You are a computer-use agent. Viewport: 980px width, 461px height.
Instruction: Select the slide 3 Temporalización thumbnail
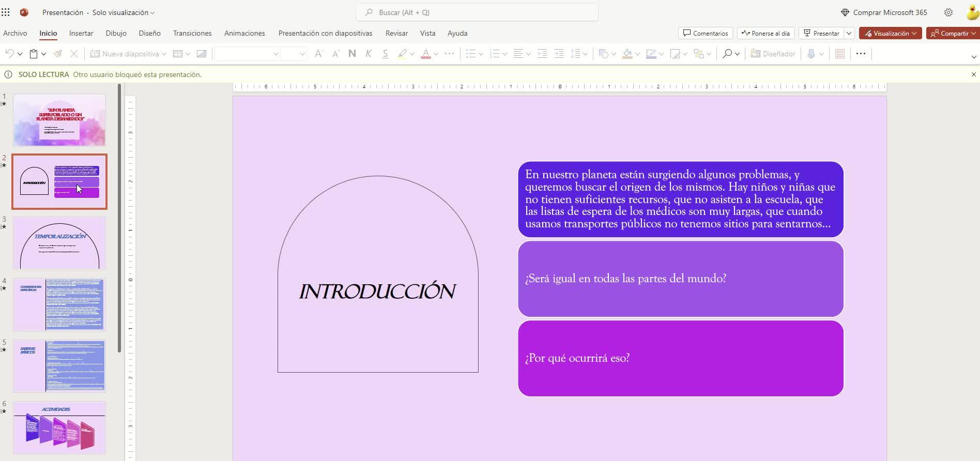59,243
